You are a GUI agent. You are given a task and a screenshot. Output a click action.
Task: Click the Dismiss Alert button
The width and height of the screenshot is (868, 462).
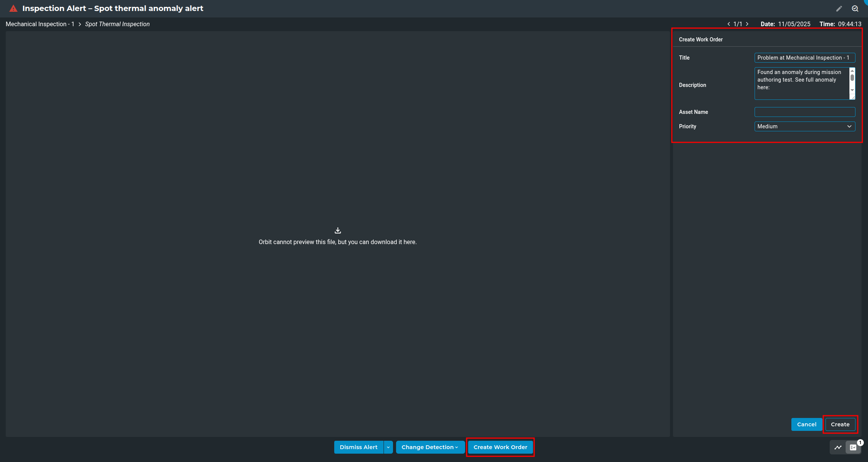click(359, 447)
